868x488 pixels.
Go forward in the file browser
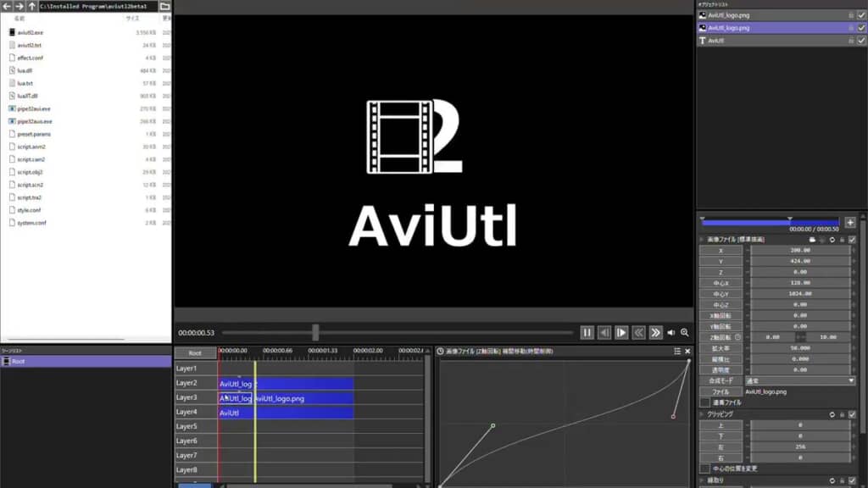click(x=19, y=6)
